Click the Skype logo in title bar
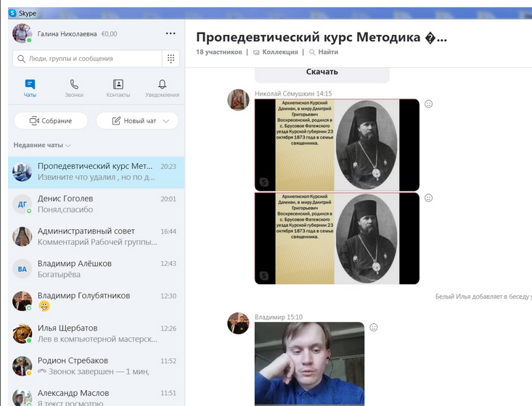Viewport: 532px width, 406px height. [x=12, y=13]
